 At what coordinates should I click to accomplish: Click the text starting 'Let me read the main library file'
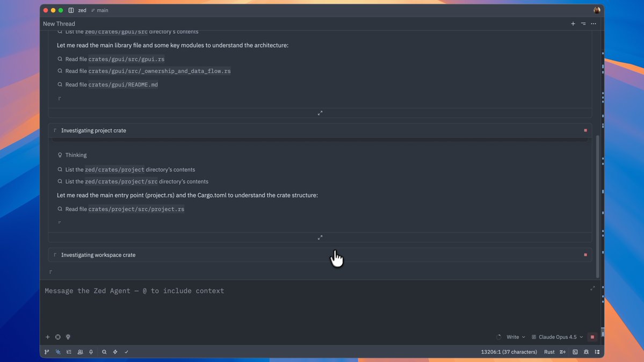(x=172, y=46)
